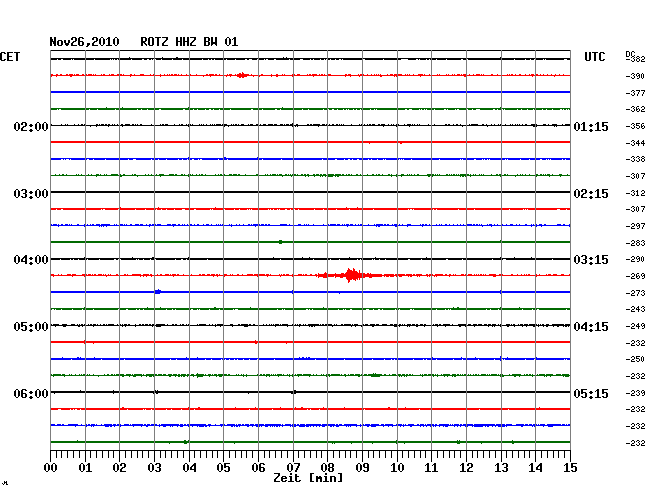Click the DC offset value -269
The width and height of the screenshot is (650, 494).
coord(635,276)
